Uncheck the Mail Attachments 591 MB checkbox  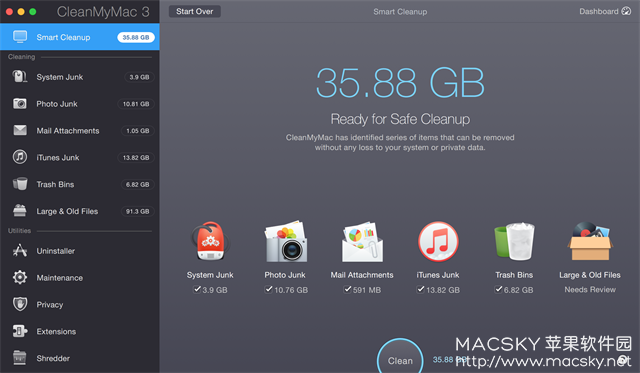click(x=347, y=289)
